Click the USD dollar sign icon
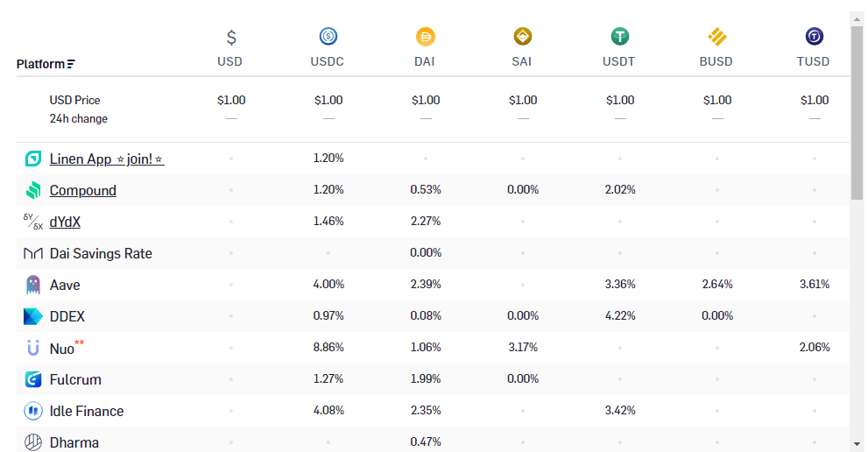Screen dimensions: 868x452 [231, 37]
